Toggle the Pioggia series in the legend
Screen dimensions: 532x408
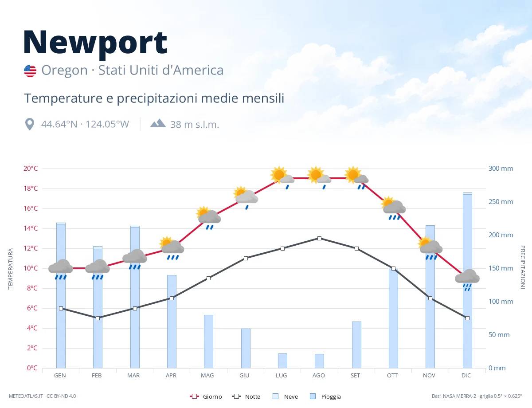click(325, 396)
